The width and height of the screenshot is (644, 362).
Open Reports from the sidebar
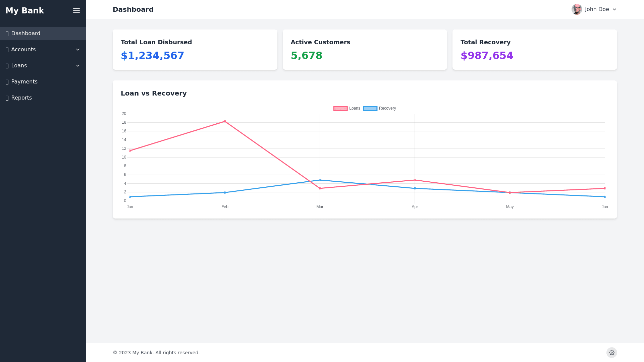click(x=21, y=98)
